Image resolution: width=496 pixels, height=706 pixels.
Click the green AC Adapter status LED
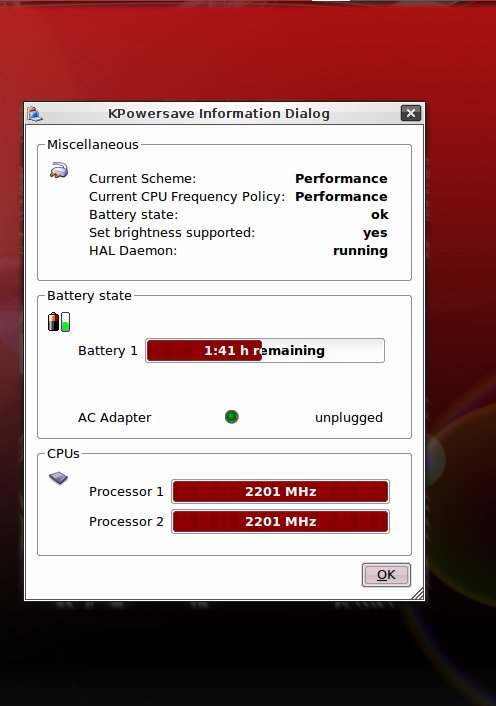coord(232,417)
